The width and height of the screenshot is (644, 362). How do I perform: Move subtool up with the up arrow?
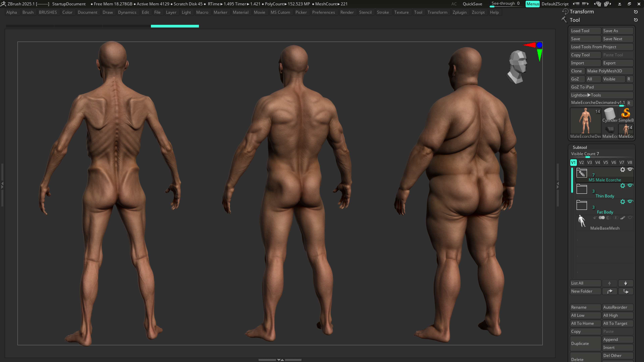coord(609,283)
